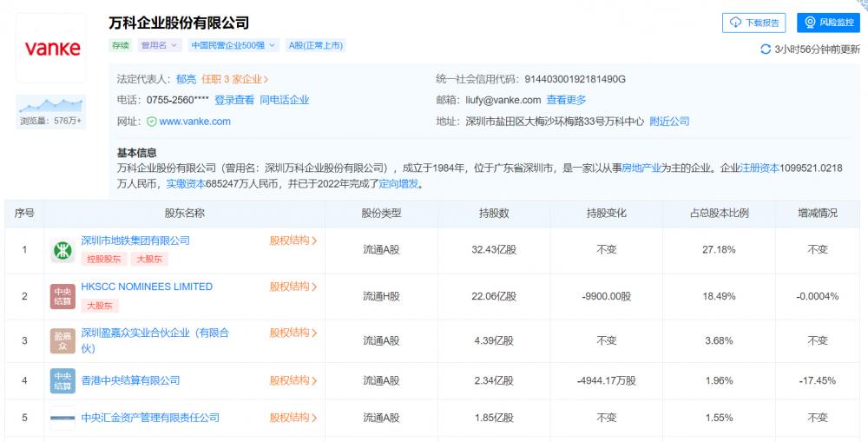Image resolution: width=868 pixels, height=442 pixels.
Task: Open the 房地产业 industry link
Action: coord(641,168)
